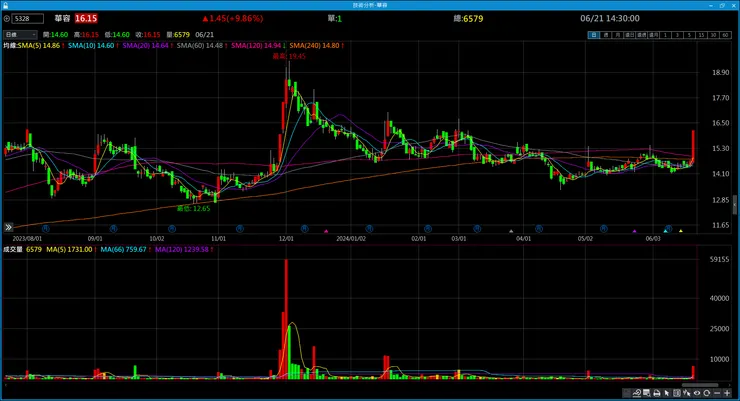
Task: Click the cyan triangle marker after 06/03
Action: click(665, 231)
